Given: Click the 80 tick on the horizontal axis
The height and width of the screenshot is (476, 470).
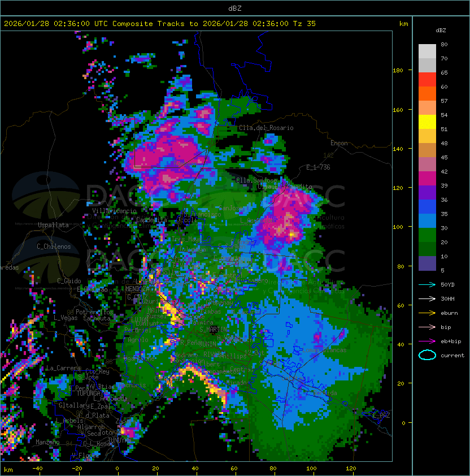Looking at the screenshot, I should pyautogui.click(x=273, y=469).
